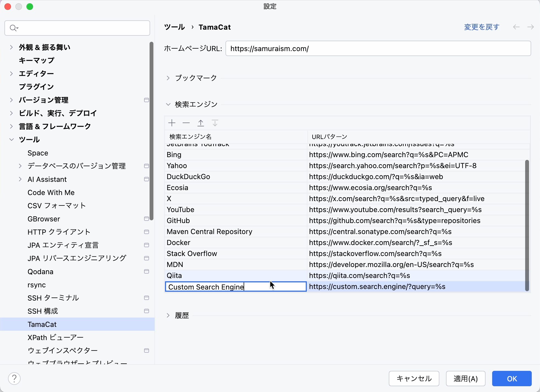
Task: Click URLパターン column header
Action: coord(418,137)
